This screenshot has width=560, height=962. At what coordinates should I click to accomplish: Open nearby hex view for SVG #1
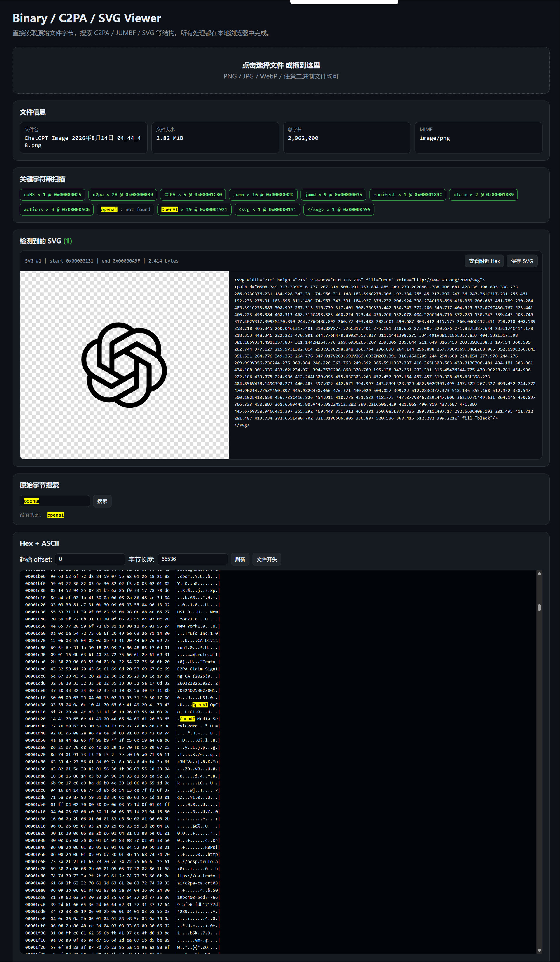click(484, 261)
